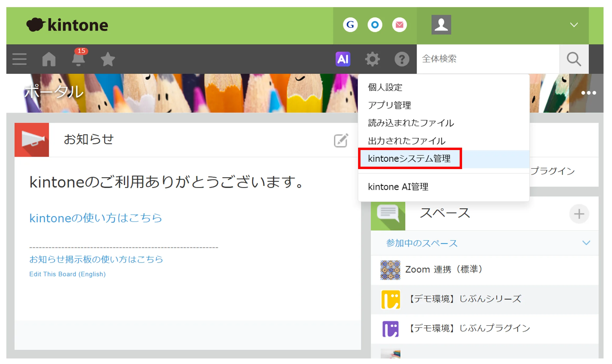
Task: Click the green スペース speech bubble icon
Action: pos(388,216)
